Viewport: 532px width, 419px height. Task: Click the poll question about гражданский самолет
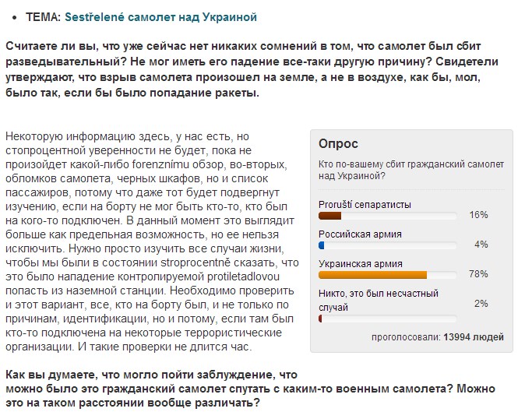tap(410, 170)
